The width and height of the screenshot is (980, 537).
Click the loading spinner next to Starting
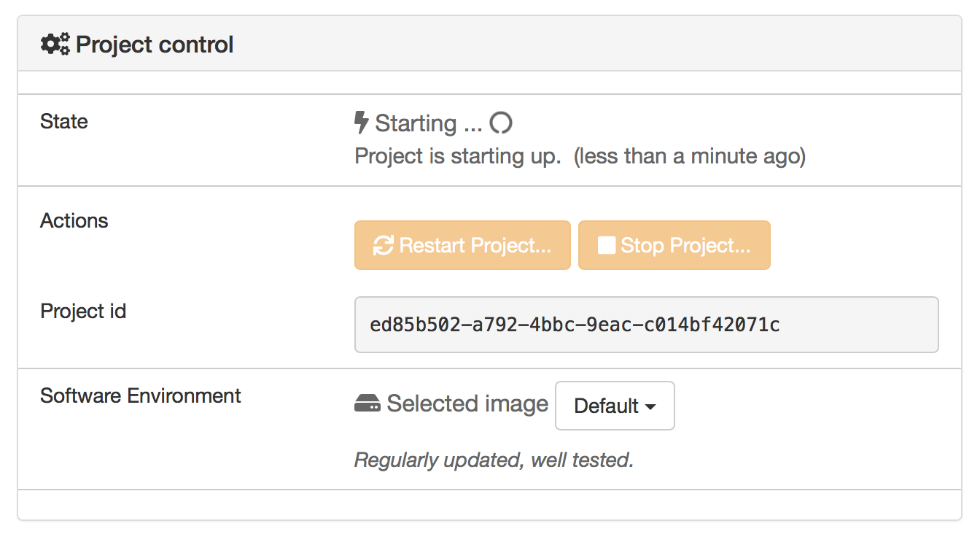501,123
